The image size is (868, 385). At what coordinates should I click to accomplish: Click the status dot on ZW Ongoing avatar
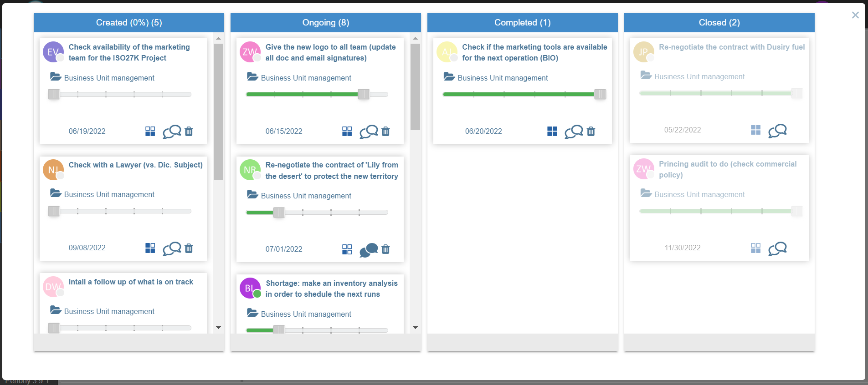(x=257, y=58)
